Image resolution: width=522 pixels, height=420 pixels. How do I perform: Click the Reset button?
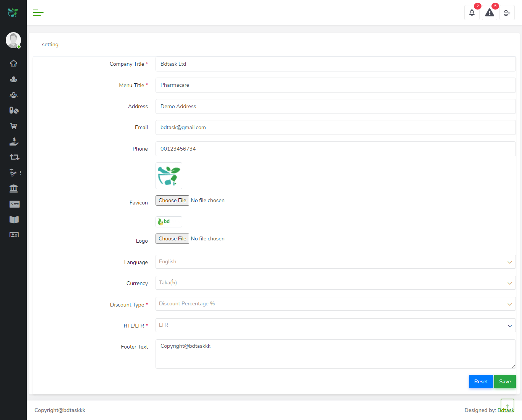coord(481,381)
